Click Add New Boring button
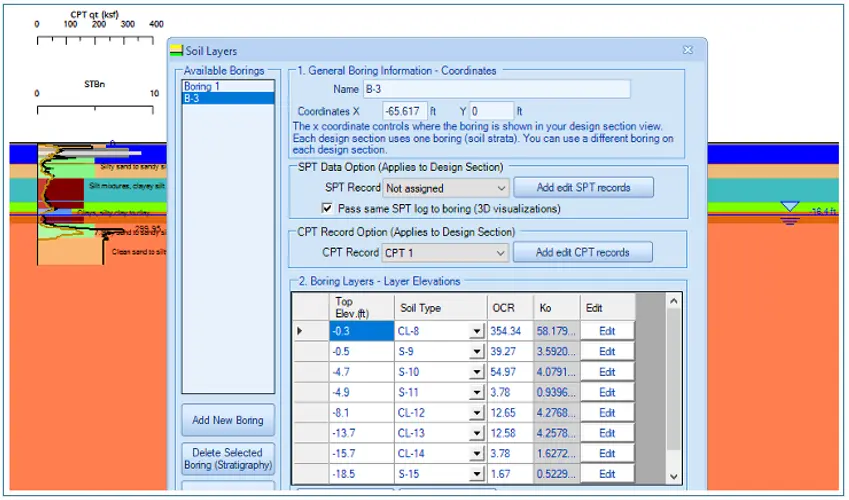Viewport: 849px width, 500px height. 228,420
